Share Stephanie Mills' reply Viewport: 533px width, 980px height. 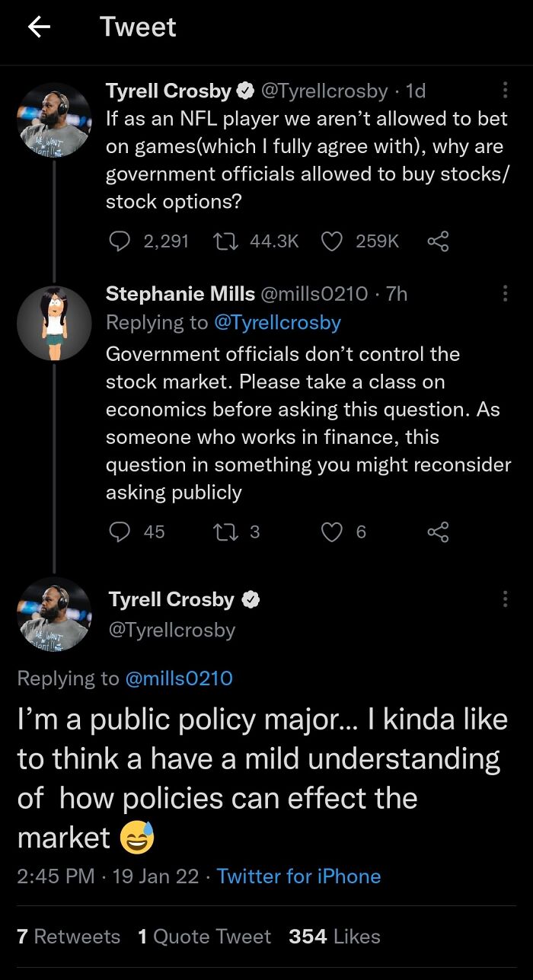(439, 532)
